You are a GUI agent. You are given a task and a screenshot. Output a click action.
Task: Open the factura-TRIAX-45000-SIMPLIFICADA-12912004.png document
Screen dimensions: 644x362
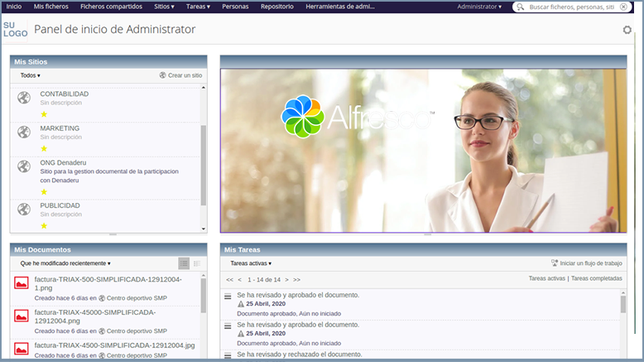tap(95, 316)
